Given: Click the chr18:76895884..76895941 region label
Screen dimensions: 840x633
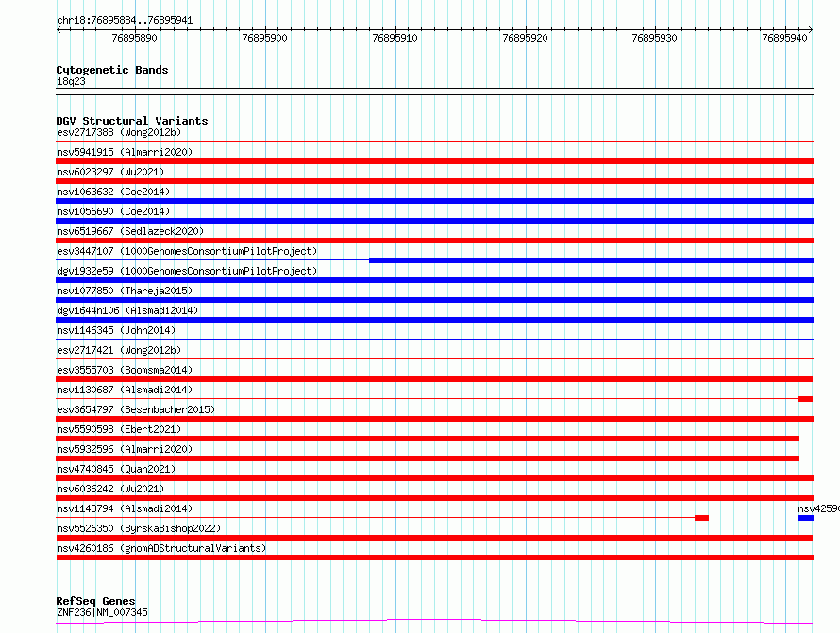Looking at the screenshot, I should click(125, 21).
